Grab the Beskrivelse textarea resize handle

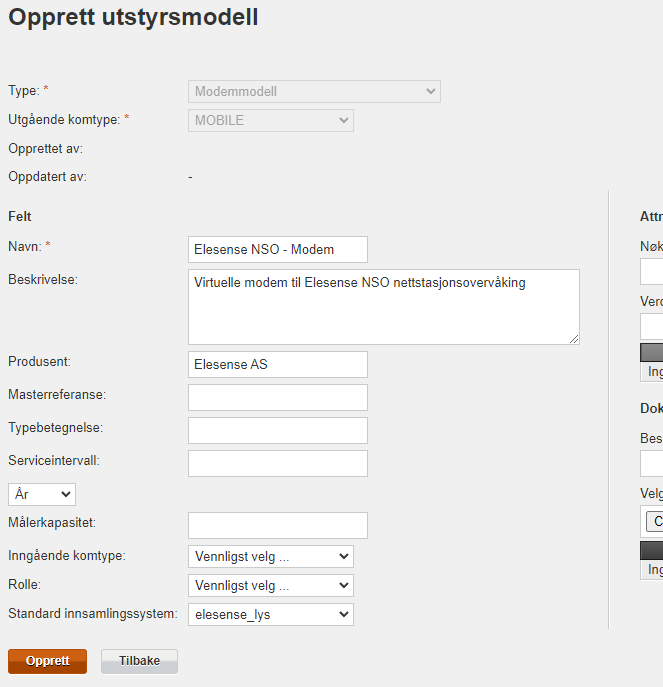pyautogui.click(x=574, y=339)
